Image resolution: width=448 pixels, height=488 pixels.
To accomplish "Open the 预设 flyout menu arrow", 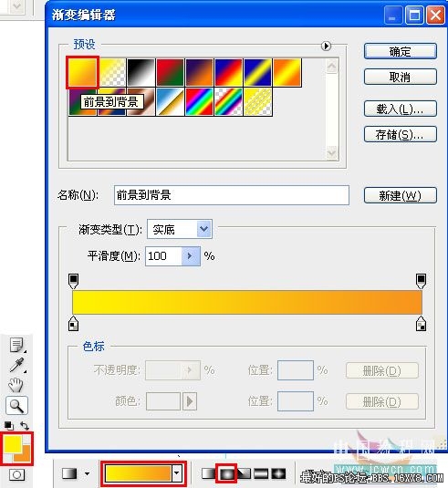I will click(326, 46).
